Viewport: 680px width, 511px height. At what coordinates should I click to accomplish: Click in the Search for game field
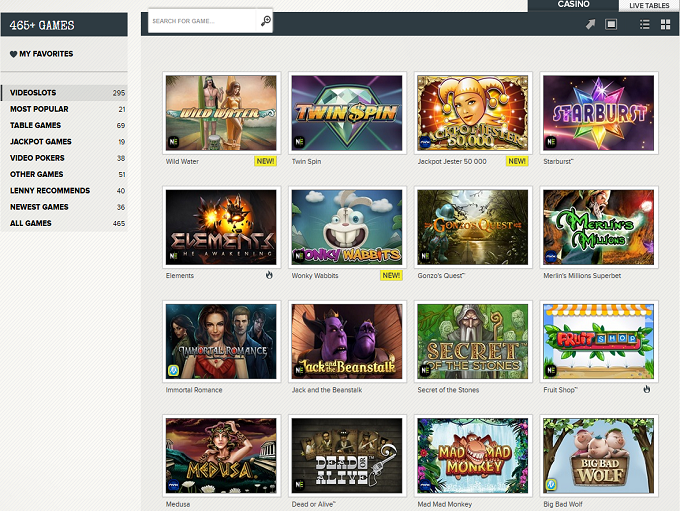(x=202, y=21)
